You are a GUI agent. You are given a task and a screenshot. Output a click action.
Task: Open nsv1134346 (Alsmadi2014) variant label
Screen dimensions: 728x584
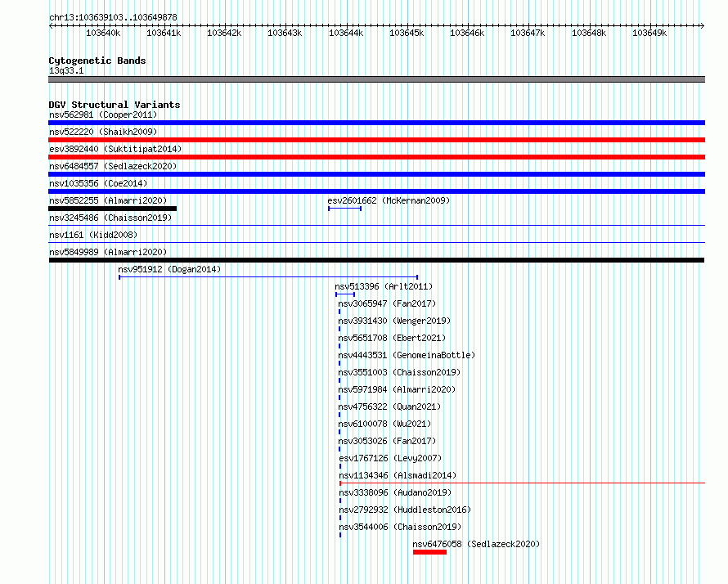pyautogui.click(x=398, y=475)
